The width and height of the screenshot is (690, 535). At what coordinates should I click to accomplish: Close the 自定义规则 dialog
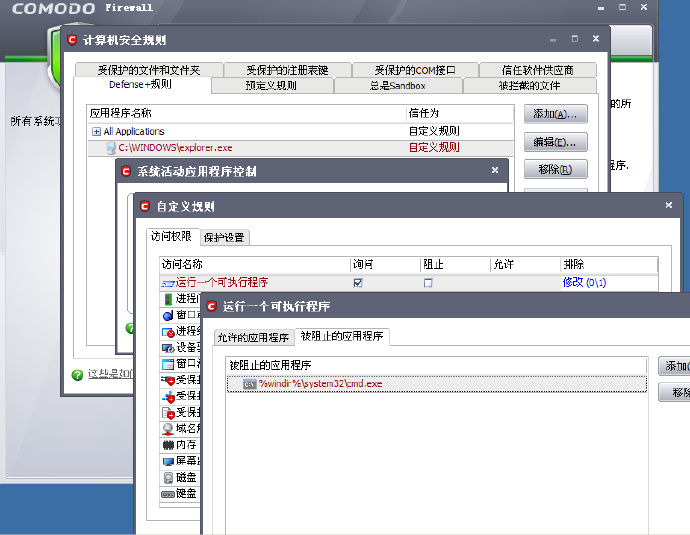(668, 205)
